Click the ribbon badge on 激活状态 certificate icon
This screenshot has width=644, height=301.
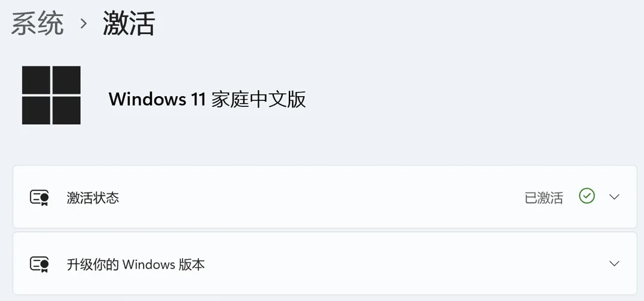click(44, 199)
